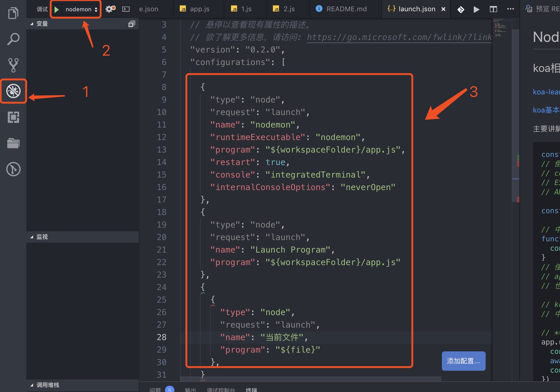Open the debug console icon
This screenshot has width=560, height=392.
point(126,9)
